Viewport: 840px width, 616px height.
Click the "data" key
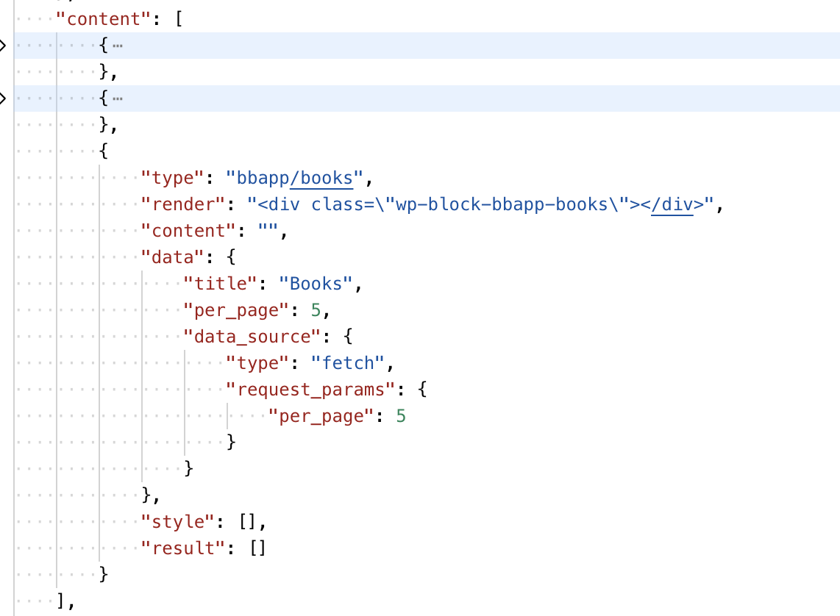pos(171,257)
